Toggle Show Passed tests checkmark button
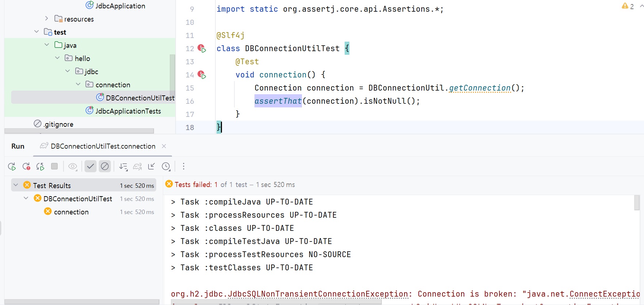This screenshot has height=305, width=644. tap(91, 167)
